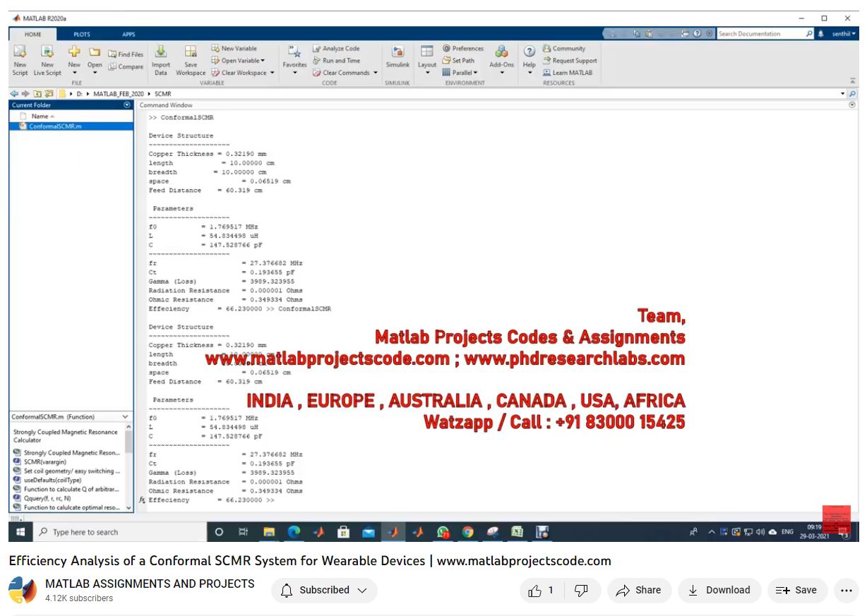867x616 pixels.
Task: Select ConformalSCMR.m in Current Folder
Action: coord(55,126)
